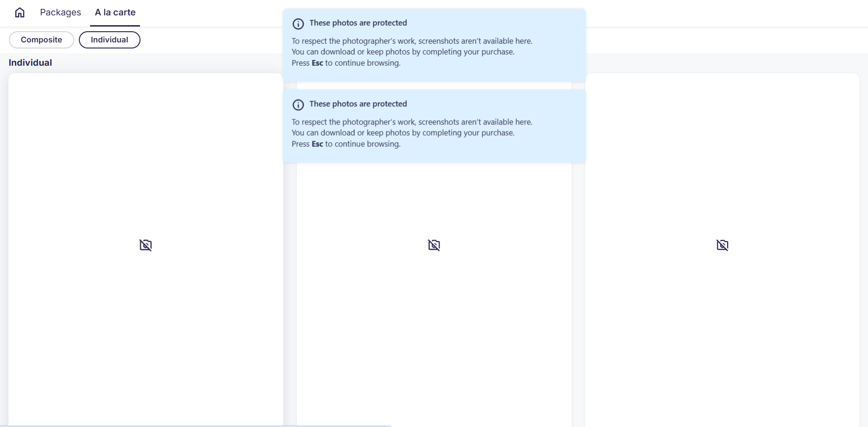Screen dimensions: 868x427
Task: Click the camera-off icon on the left photo card
Action: click(x=145, y=245)
